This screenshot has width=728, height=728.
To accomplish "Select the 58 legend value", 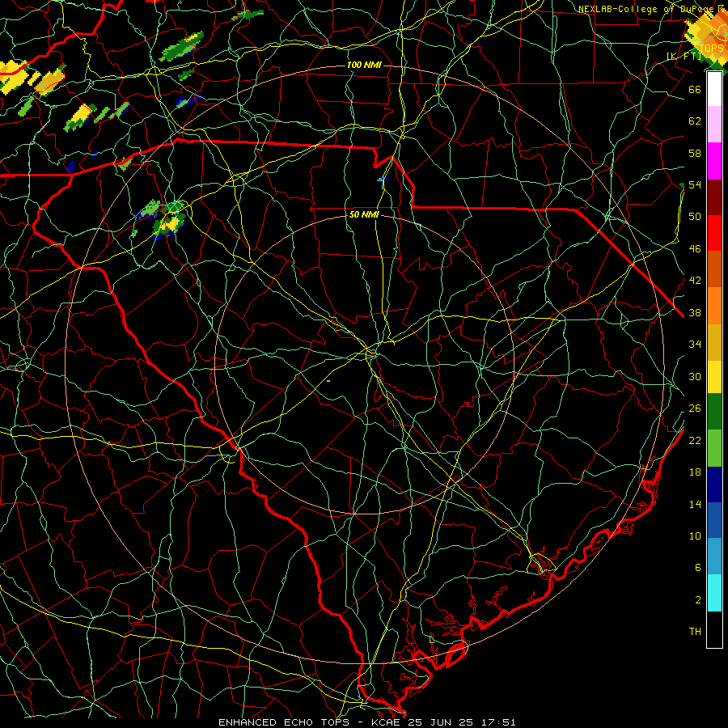I will [x=695, y=153].
